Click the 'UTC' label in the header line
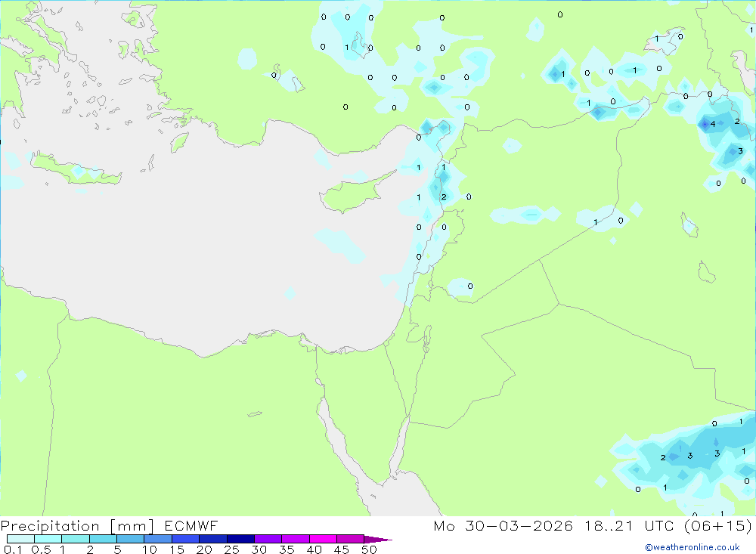 pyautogui.click(x=659, y=525)
